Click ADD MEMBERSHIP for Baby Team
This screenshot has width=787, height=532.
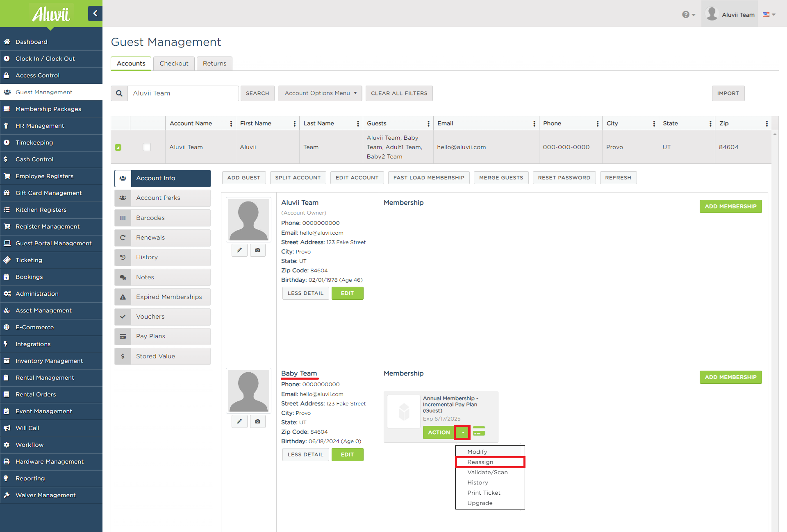pyautogui.click(x=730, y=377)
